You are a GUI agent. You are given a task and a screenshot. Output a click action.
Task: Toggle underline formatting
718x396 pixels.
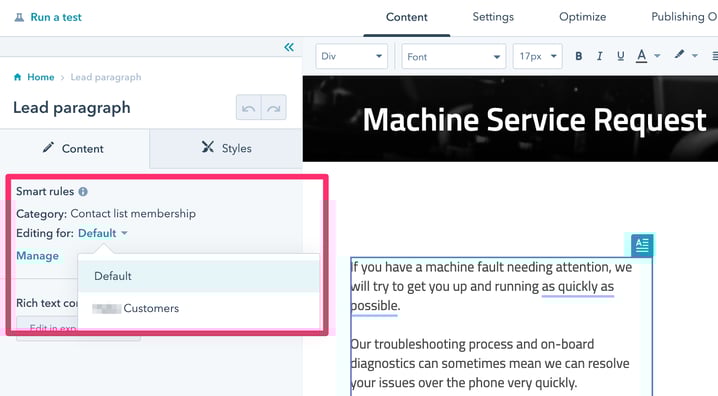pyautogui.click(x=620, y=56)
